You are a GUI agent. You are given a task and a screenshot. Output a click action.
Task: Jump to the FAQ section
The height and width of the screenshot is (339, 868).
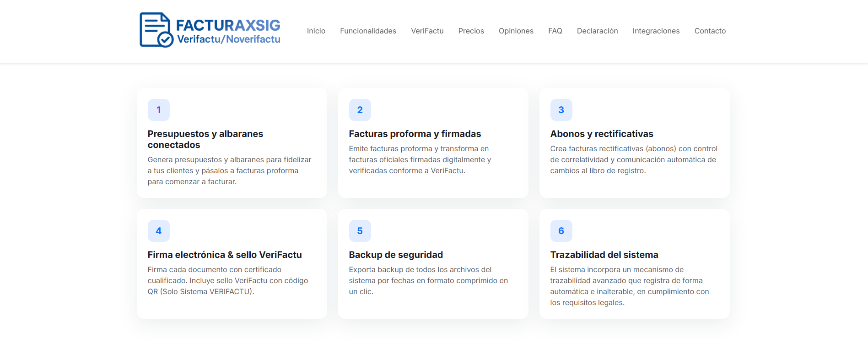pyautogui.click(x=555, y=31)
